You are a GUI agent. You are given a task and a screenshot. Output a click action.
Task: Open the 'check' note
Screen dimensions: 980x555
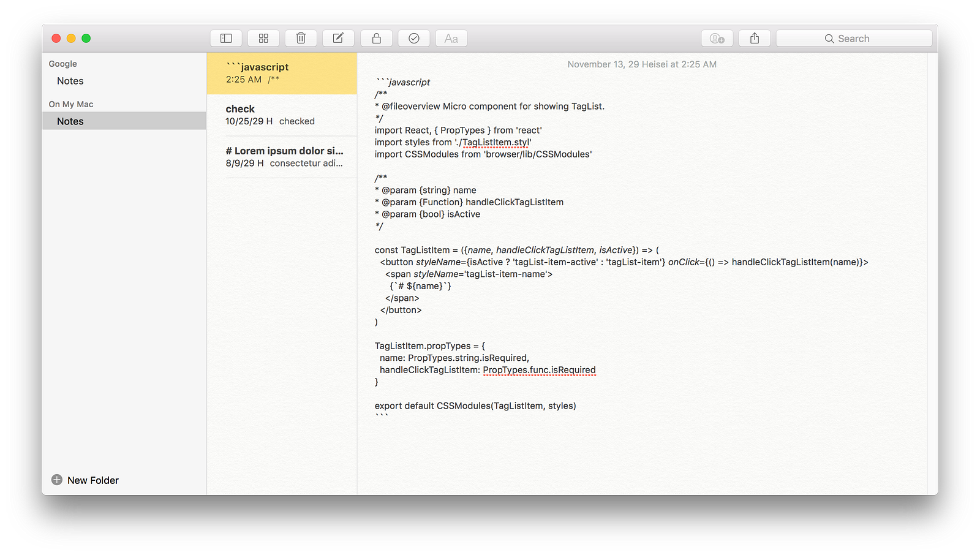pos(282,115)
